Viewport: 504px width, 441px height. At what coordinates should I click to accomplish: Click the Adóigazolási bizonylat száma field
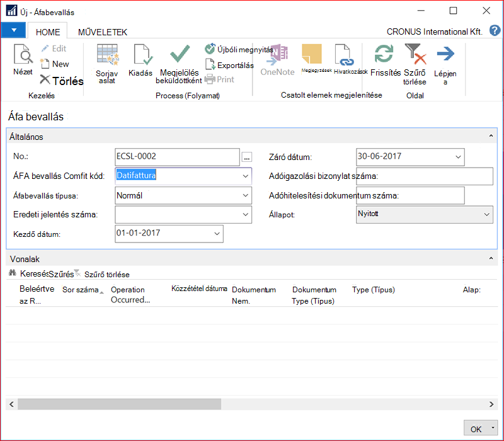pos(424,176)
